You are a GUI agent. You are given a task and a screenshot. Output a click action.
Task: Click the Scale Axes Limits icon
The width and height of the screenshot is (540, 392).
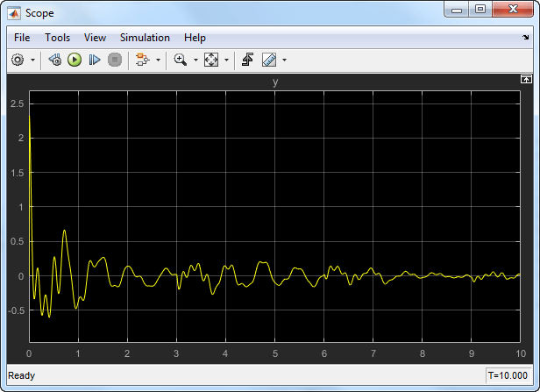click(211, 60)
